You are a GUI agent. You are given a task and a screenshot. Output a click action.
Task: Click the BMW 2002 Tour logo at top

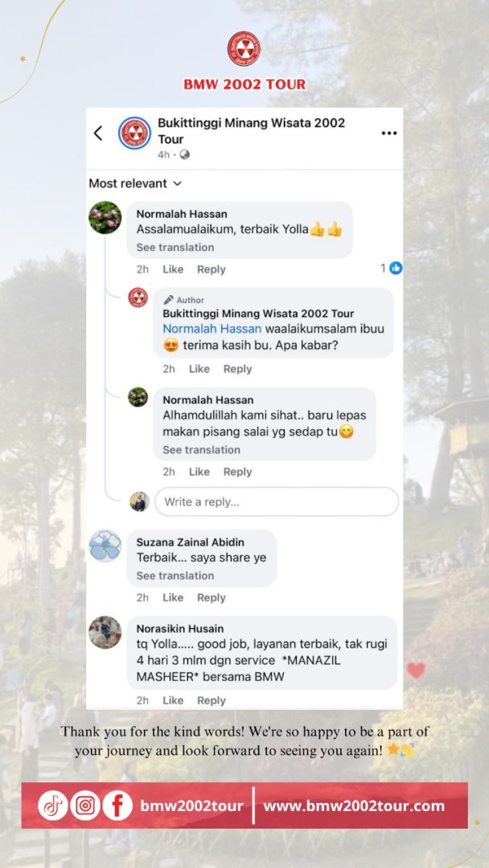[x=244, y=49]
